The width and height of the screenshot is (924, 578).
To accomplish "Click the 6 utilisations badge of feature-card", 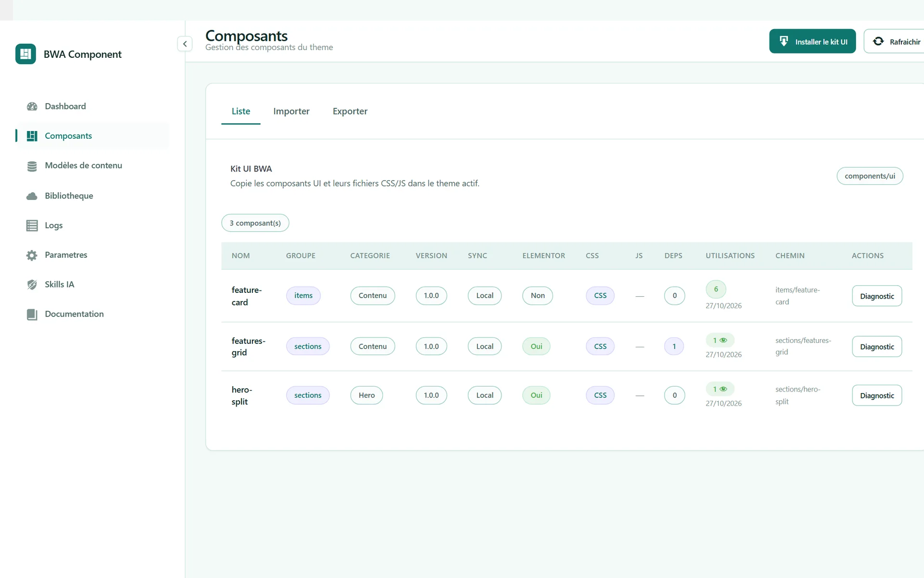I will tap(716, 289).
